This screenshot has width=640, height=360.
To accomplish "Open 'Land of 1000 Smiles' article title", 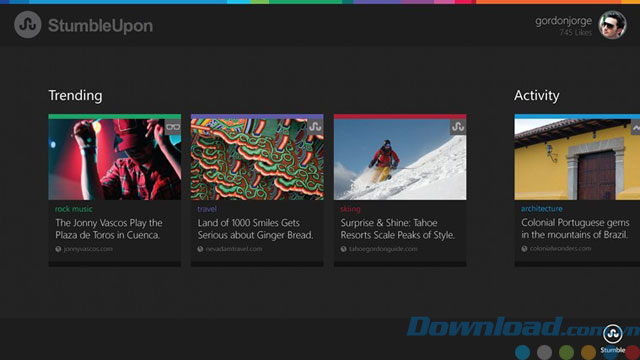I will (256, 229).
